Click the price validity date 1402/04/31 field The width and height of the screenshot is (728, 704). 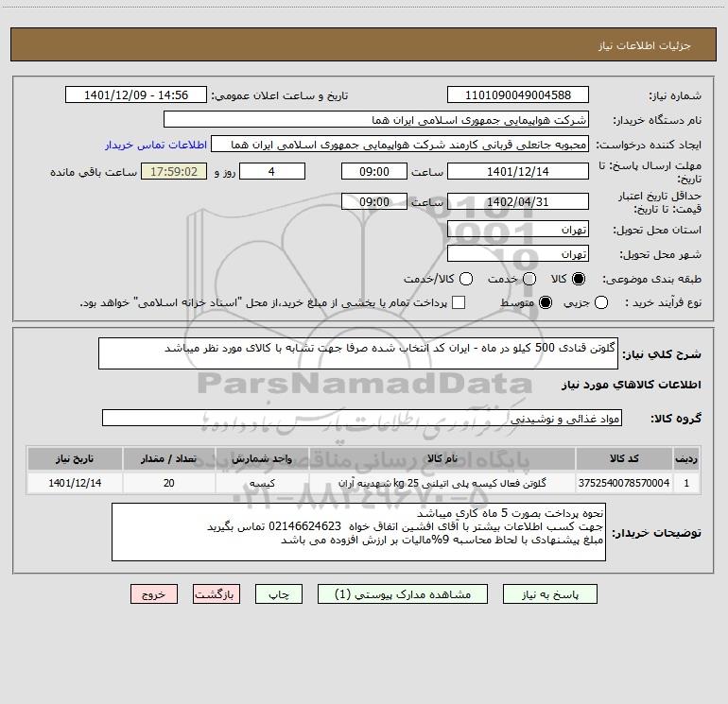coord(518,201)
